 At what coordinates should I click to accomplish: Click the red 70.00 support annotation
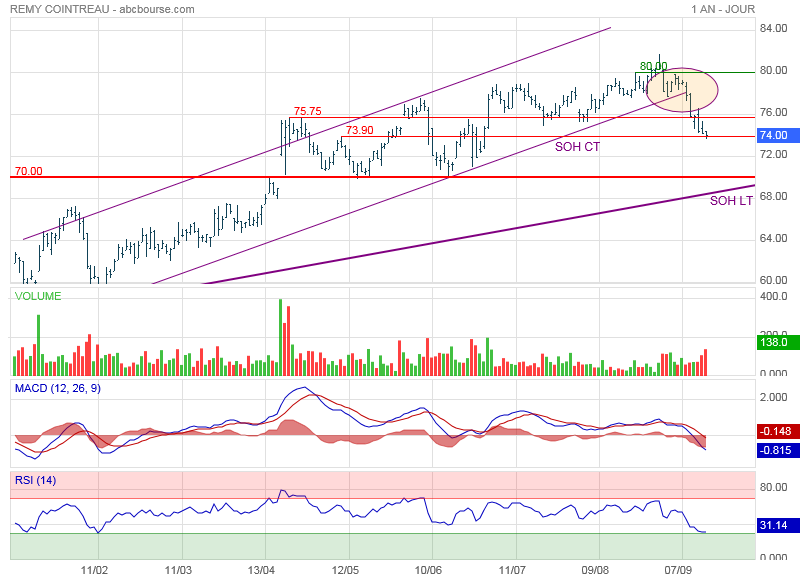point(29,171)
